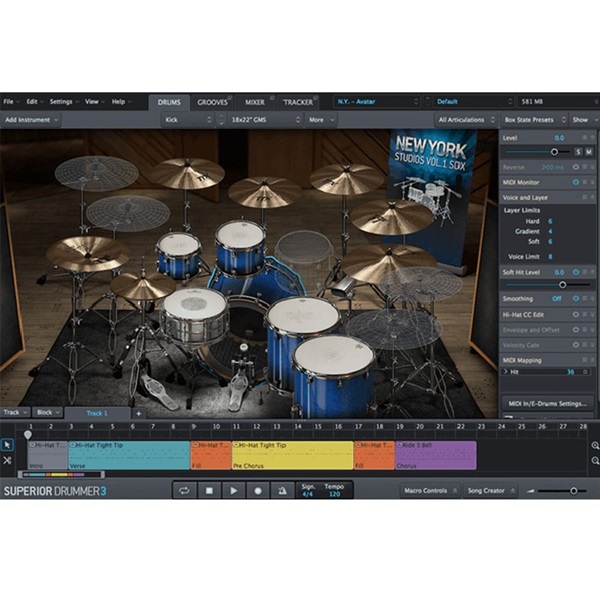Image resolution: width=600 pixels, height=600 pixels.
Task: Select the yellow Pre Chorus block
Action: coord(292,455)
